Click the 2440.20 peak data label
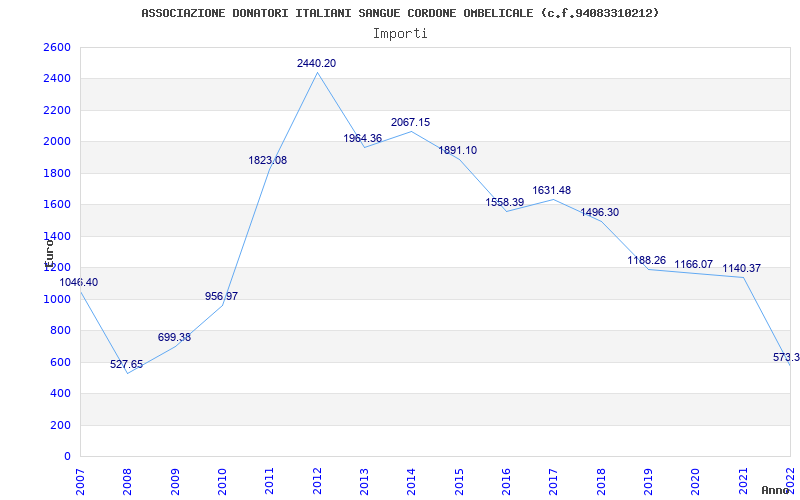This screenshot has height=500, width=800. [316, 63]
